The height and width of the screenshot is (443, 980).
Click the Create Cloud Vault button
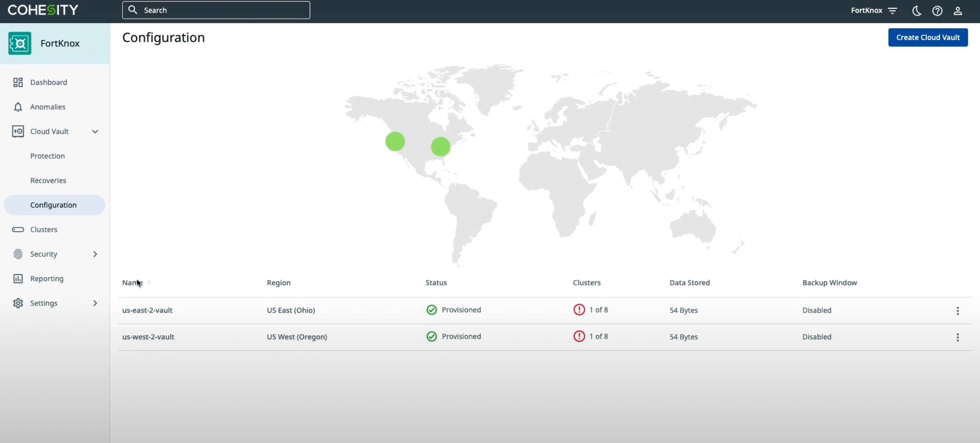pyautogui.click(x=928, y=37)
